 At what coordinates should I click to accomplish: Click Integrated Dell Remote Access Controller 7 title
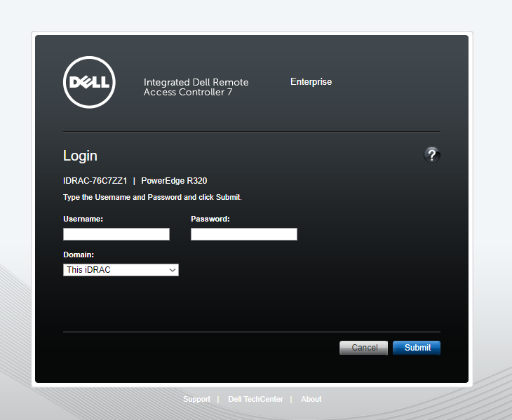tap(196, 87)
